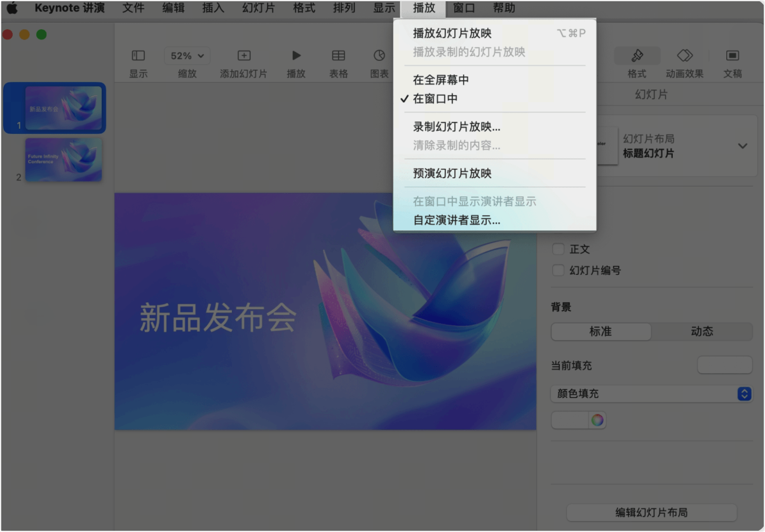Choose 录制幻灯片放映... menu item
This screenshot has width=765, height=532.
(495, 127)
